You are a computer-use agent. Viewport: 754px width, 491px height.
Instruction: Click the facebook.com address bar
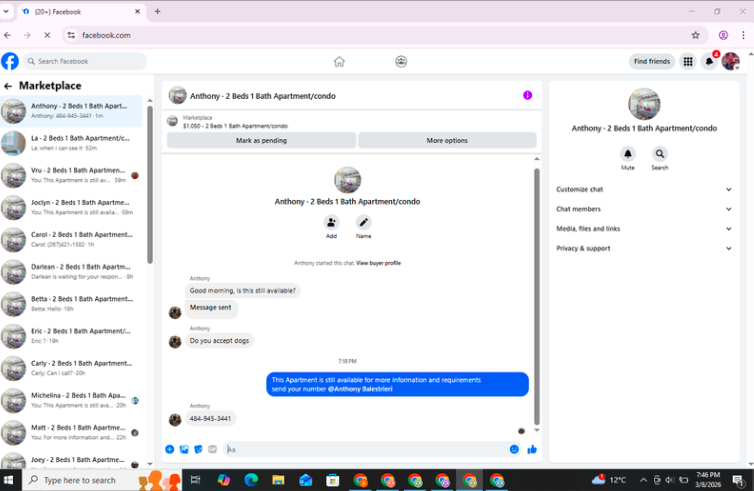click(385, 35)
